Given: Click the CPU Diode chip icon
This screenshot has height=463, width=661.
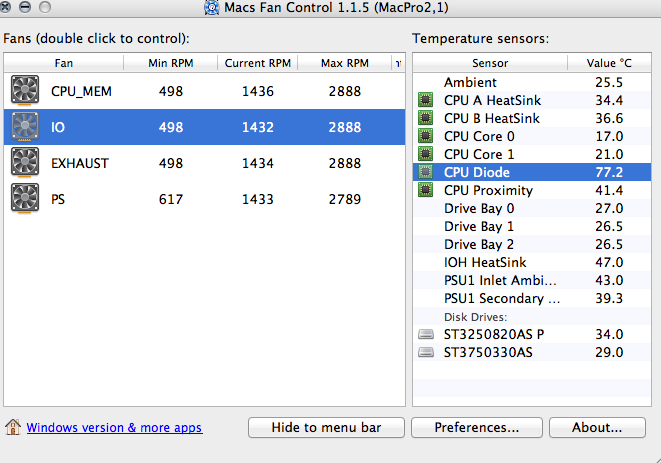Looking at the screenshot, I should pos(425,172).
